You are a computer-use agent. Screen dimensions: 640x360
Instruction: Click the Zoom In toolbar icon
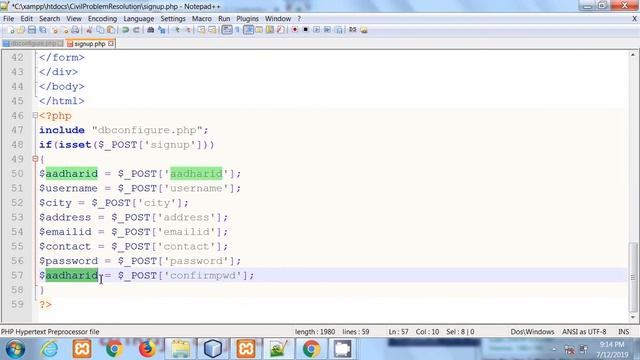(x=177, y=30)
